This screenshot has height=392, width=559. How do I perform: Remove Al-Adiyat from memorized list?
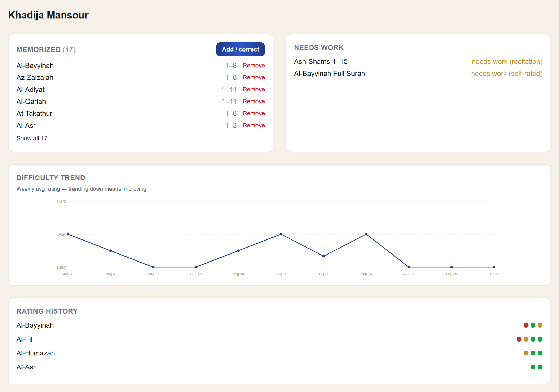click(x=254, y=89)
